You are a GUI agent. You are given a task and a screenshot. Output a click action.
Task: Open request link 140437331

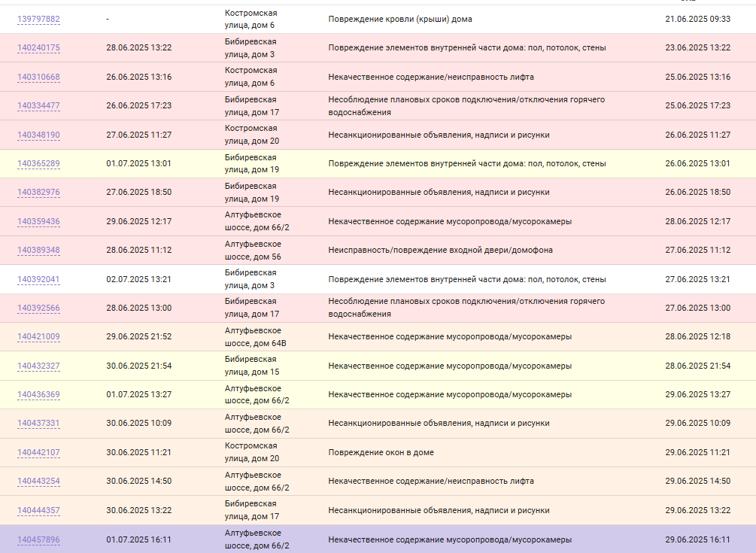[x=38, y=423]
